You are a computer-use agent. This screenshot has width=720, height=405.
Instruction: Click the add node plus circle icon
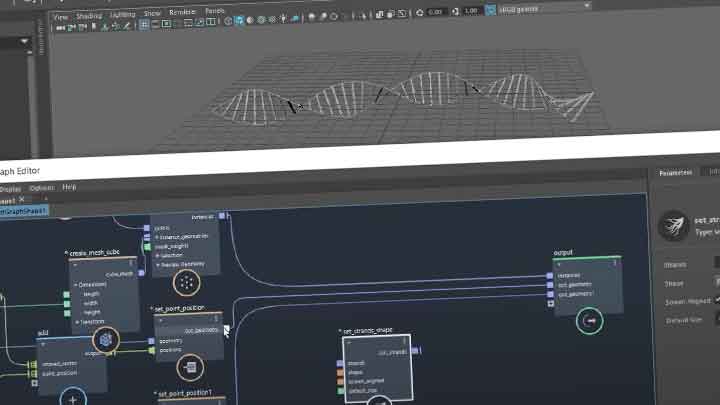pyautogui.click(x=73, y=399)
